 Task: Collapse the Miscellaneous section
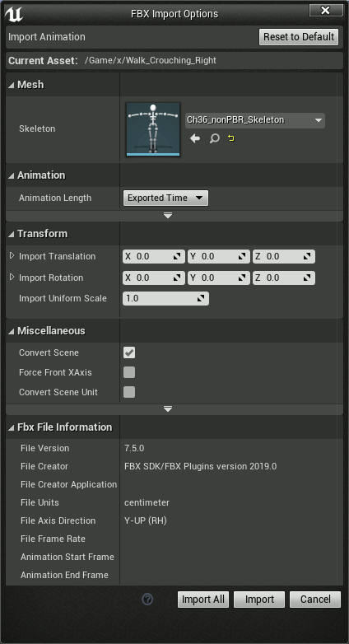(x=11, y=331)
